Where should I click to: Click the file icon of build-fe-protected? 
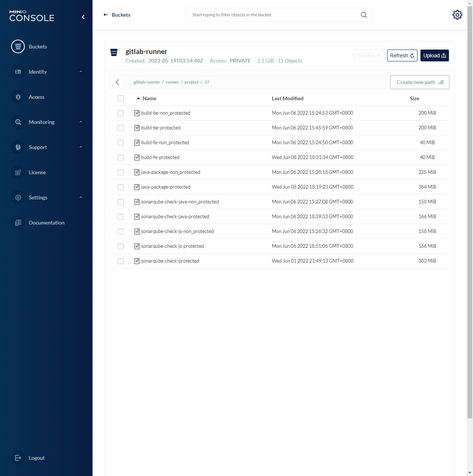point(137,158)
